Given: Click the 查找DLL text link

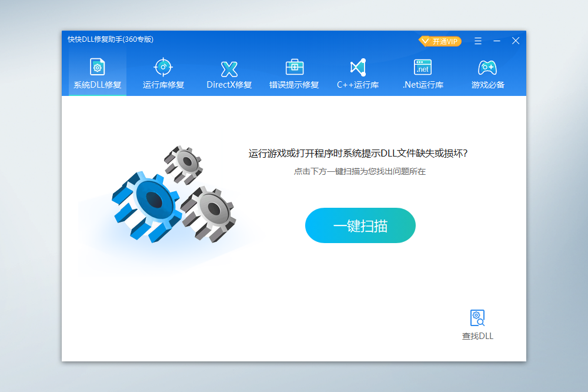Looking at the screenshot, I should (477, 336).
